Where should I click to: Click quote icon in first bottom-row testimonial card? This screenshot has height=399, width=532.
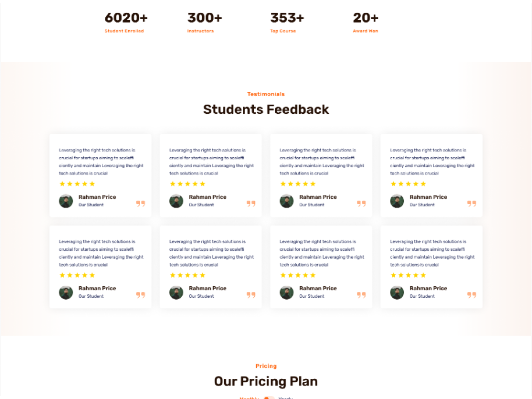click(x=141, y=295)
